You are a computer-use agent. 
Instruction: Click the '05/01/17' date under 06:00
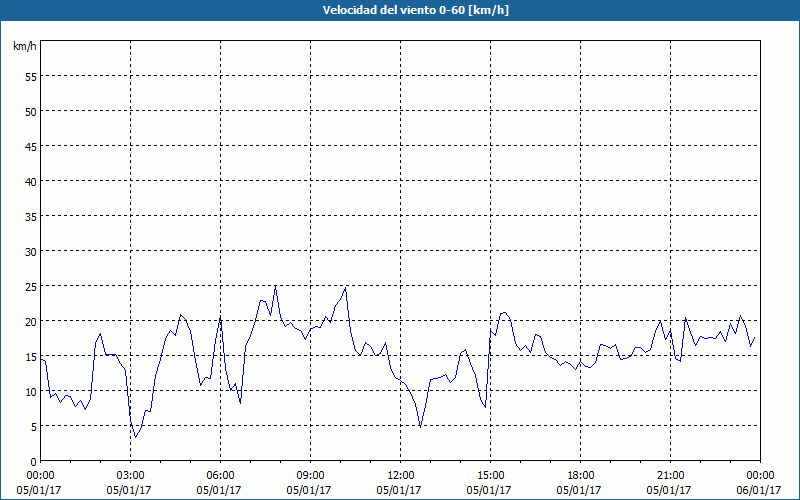[x=219, y=490]
